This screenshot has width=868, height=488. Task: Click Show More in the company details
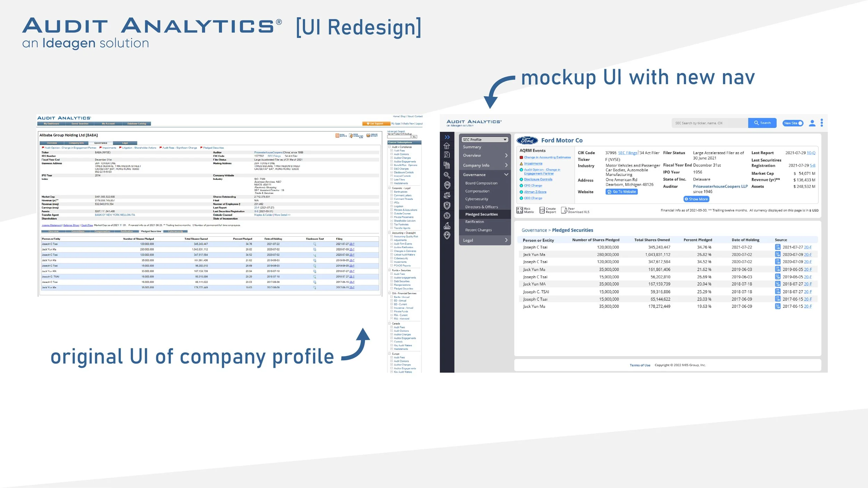pyautogui.click(x=696, y=199)
